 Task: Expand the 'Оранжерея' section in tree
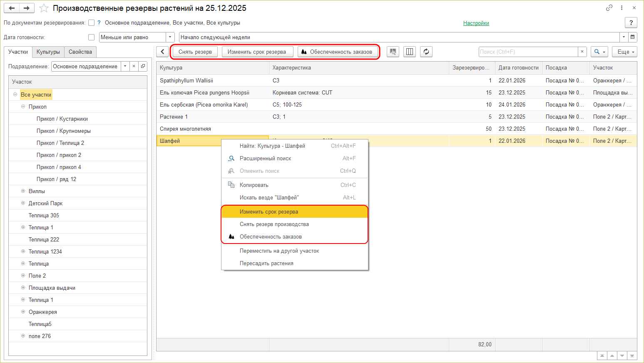23,312
